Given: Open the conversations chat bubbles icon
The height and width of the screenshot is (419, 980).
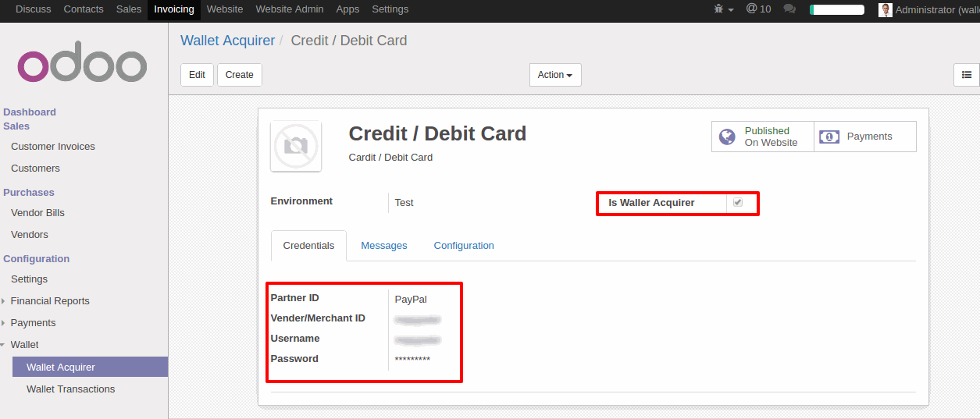Looking at the screenshot, I should pos(789,9).
